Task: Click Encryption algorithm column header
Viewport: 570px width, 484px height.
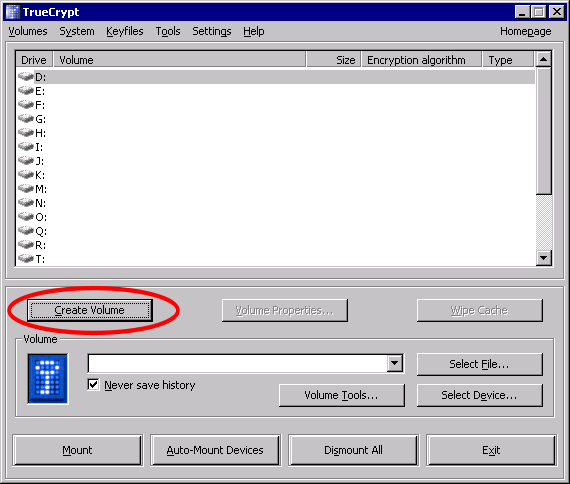Action: coord(421,60)
